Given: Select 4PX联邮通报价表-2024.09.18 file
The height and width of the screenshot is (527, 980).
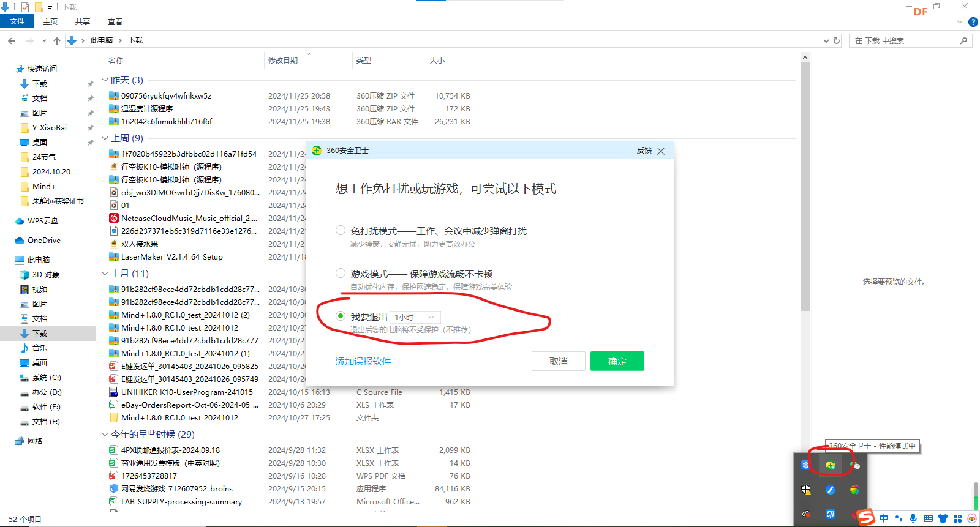Looking at the screenshot, I should (170, 450).
